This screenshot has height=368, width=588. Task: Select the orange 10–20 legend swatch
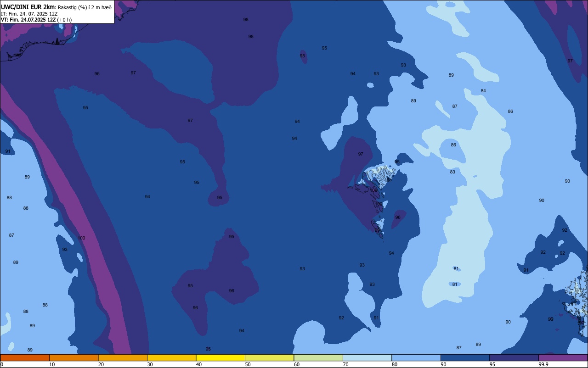[73, 357]
